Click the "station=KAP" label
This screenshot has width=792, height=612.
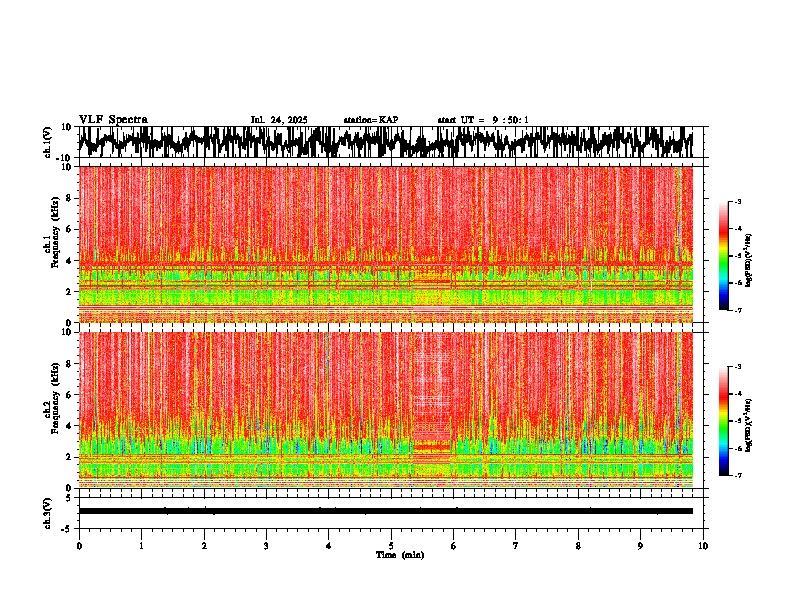pyautogui.click(x=371, y=120)
